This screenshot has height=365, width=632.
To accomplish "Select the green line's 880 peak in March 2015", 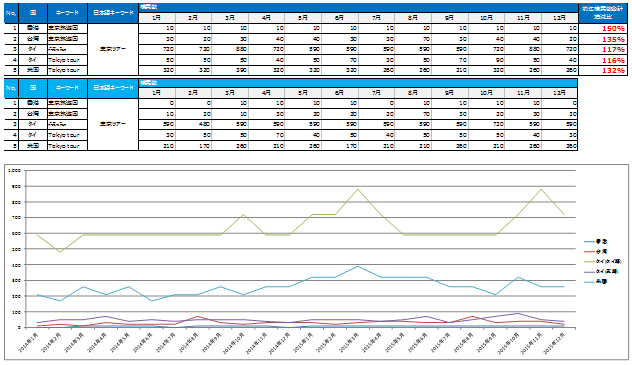I will (x=358, y=189).
